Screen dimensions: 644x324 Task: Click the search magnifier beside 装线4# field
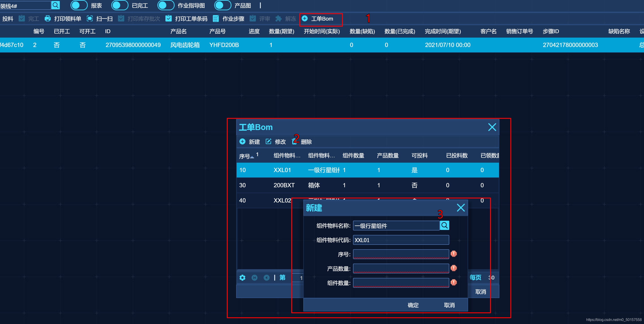[56, 5]
